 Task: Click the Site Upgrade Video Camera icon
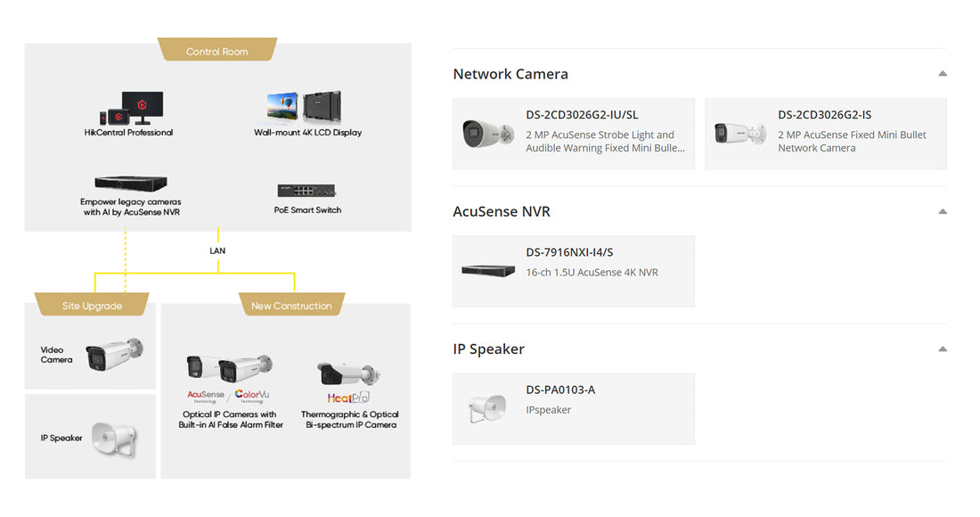pos(114,355)
